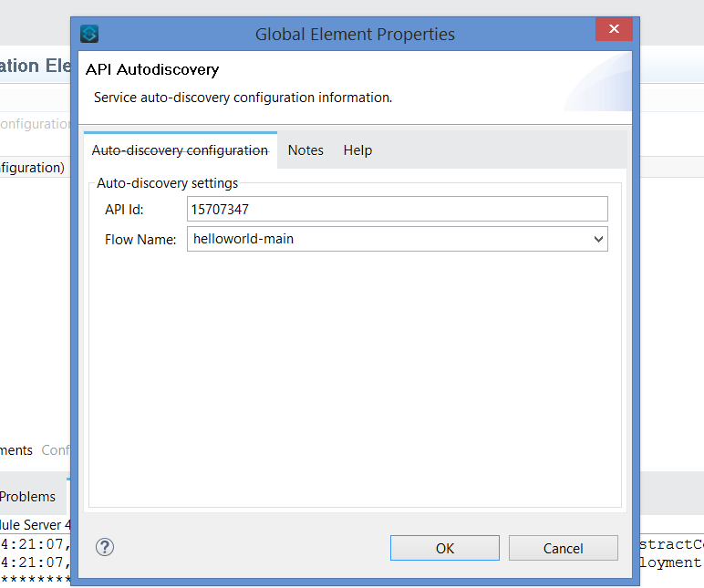Close the Global Element Properties dialog
The image size is (704, 588).
click(614, 29)
